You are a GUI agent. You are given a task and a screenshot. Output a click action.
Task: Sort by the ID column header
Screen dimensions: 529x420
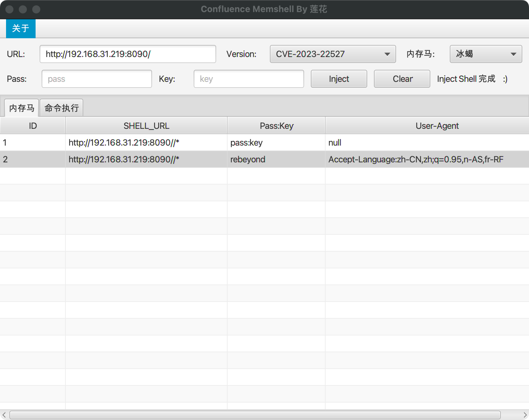click(33, 126)
